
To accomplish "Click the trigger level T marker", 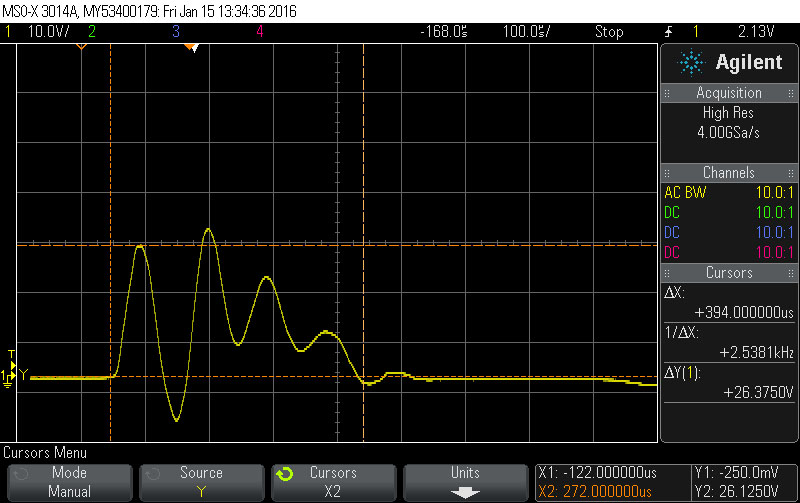I will [11, 355].
